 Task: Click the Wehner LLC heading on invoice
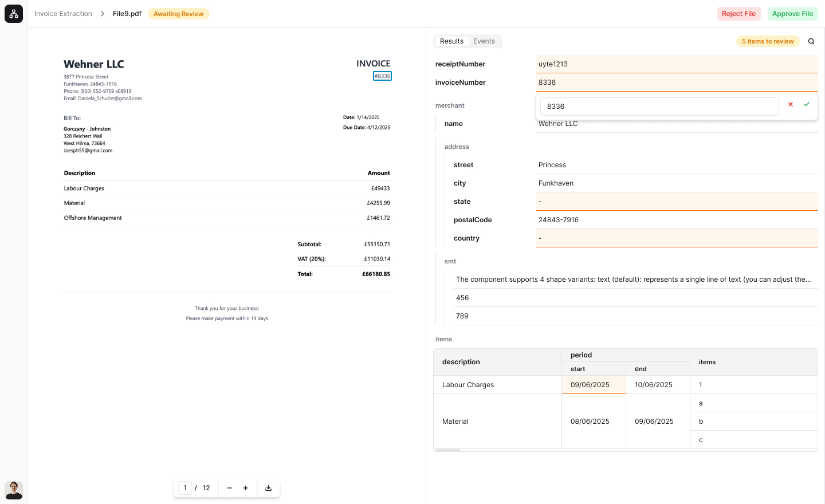pos(94,64)
